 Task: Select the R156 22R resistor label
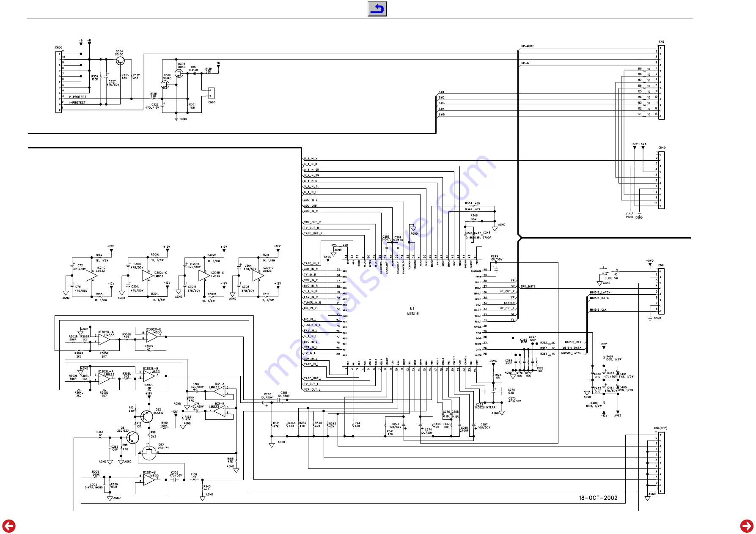[153, 95]
